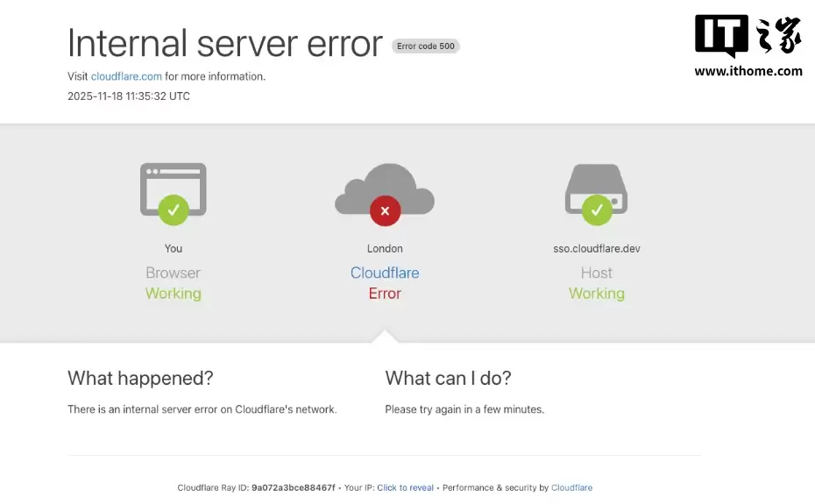
Task: Click the Ray ID 9a072a3bce88467f
Action: [x=294, y=488]
